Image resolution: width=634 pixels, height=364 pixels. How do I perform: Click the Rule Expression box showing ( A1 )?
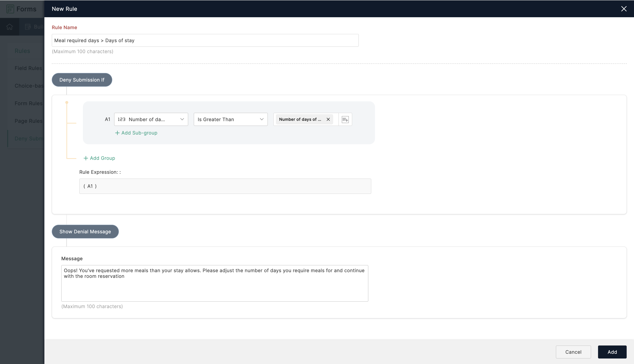225,186
